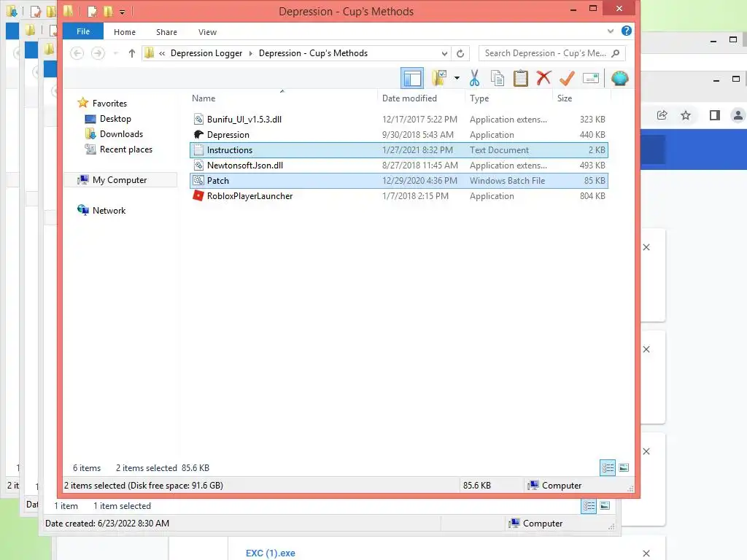
Task: Switch to the Home ribbon tab
Action: 124,32
